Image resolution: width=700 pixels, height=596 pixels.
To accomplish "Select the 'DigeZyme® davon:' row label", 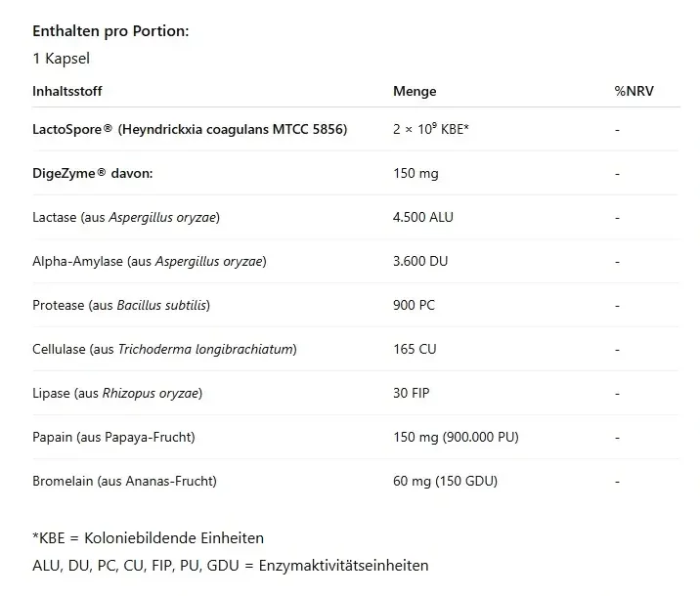I will click(x=92, y=173).
